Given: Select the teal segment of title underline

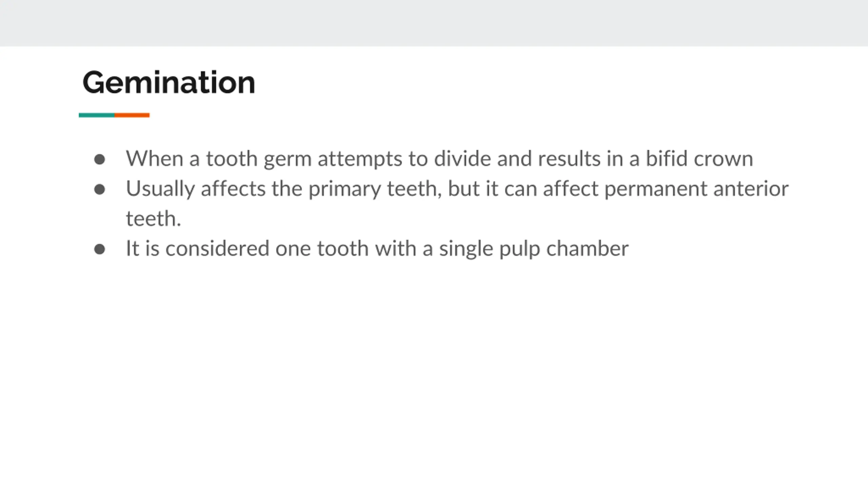Looking at the screenshot, I should (x=97, y=115).
